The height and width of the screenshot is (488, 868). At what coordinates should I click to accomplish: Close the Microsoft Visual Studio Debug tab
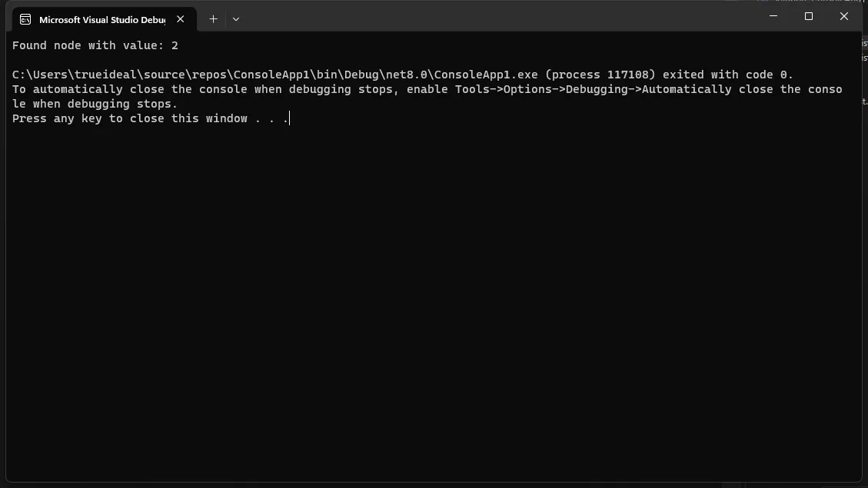click(x=181, y=19)
